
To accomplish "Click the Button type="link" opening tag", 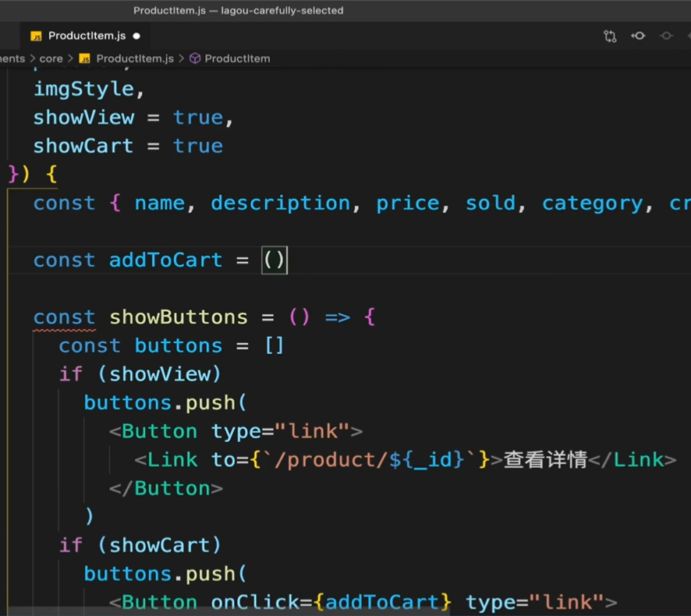I will pos(236,432).
